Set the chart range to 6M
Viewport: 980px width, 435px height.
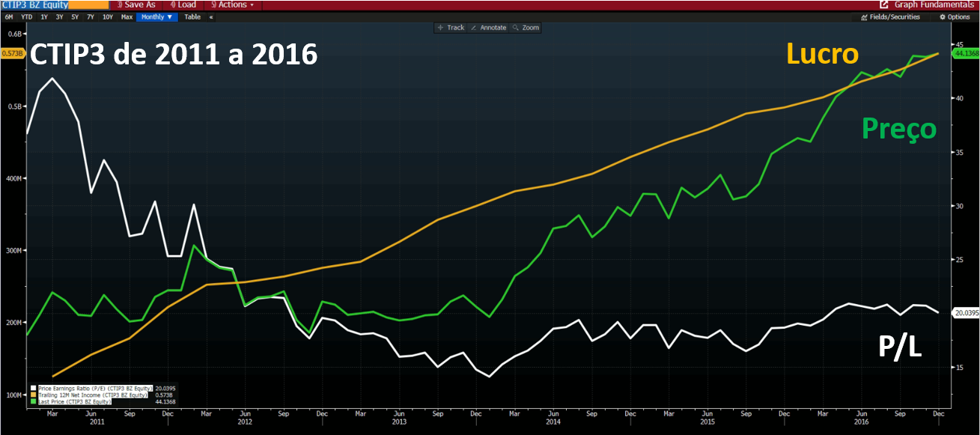pyautogui.click(x=9, y=16)
